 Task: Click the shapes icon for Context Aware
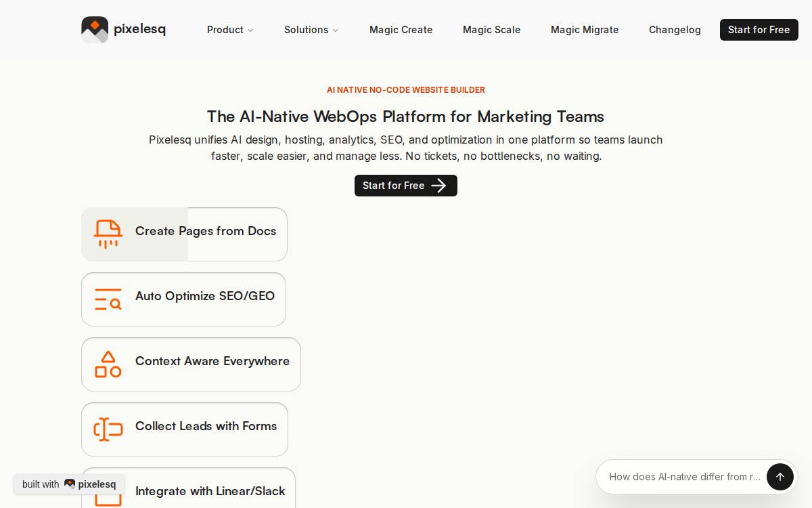tap(108, 364)
